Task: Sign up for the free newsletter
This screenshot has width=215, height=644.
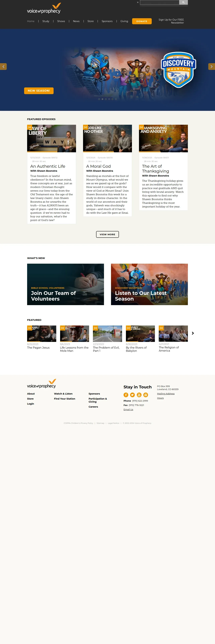Action: [x=171, y=21]
